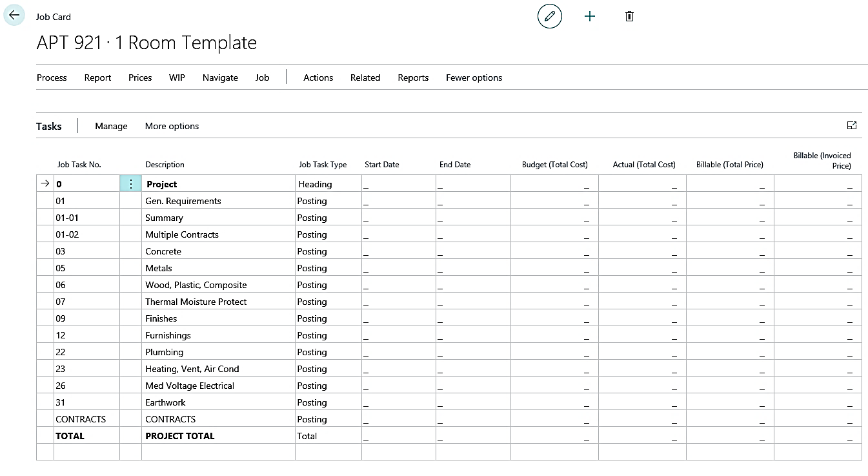Expand the WIP menu
Image resolution: width=868 pixels, height=476 pixels.
177,78
